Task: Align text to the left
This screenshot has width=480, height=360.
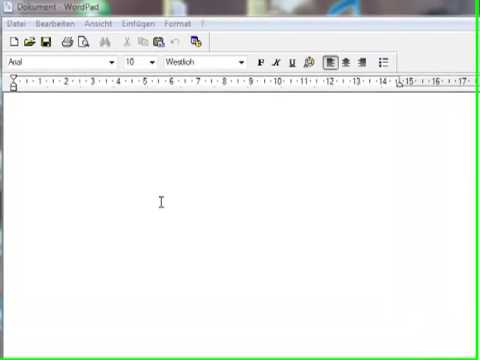Action: click(330, 62)
